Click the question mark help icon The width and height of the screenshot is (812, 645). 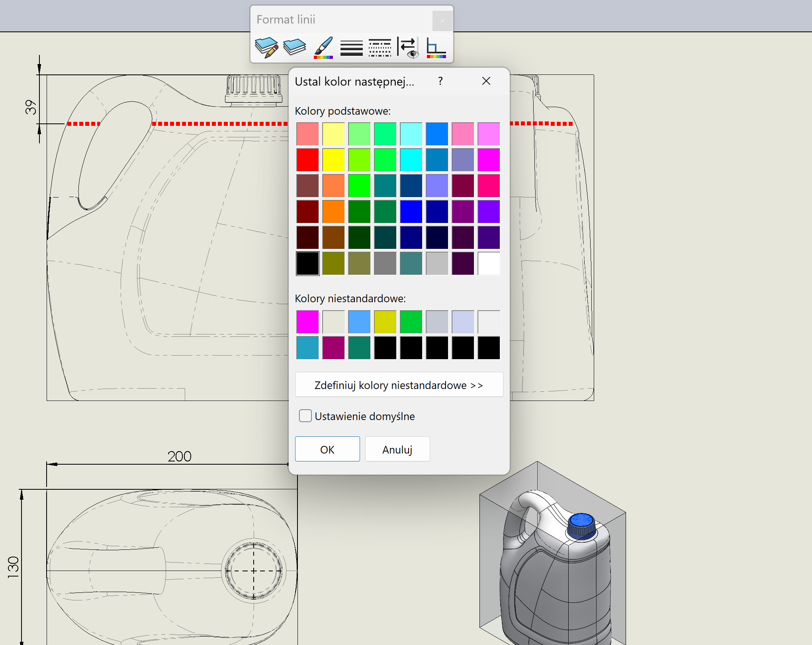tap(440, 81)
